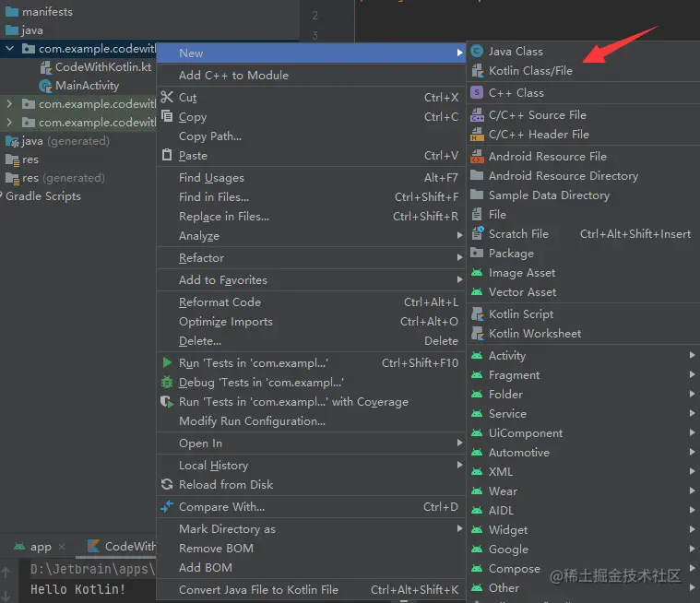Viewport: 700px width, 603px height.
Task: Expand the Add to Favorites submenu arrow
Action: pyautogui.click(x=460, y=279)
